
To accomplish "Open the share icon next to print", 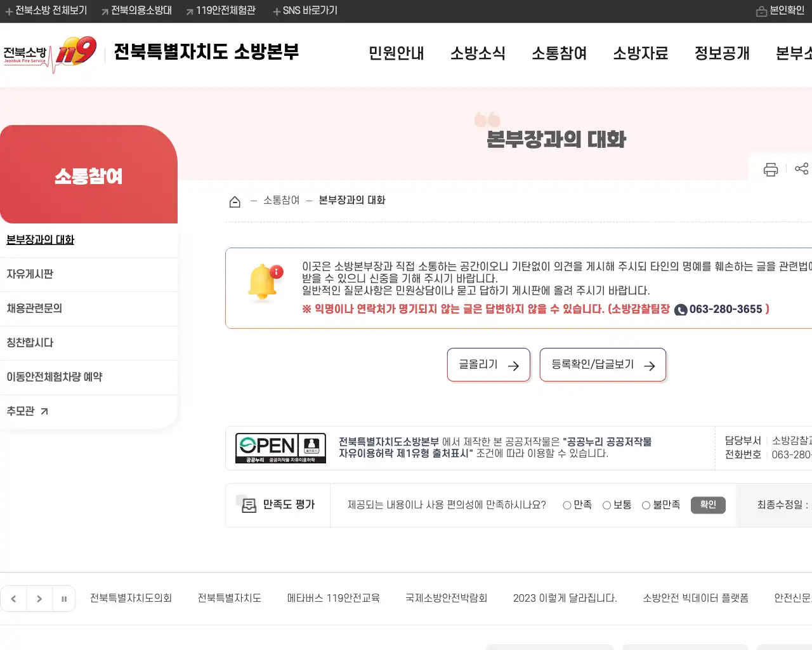I will click(801, 169).
